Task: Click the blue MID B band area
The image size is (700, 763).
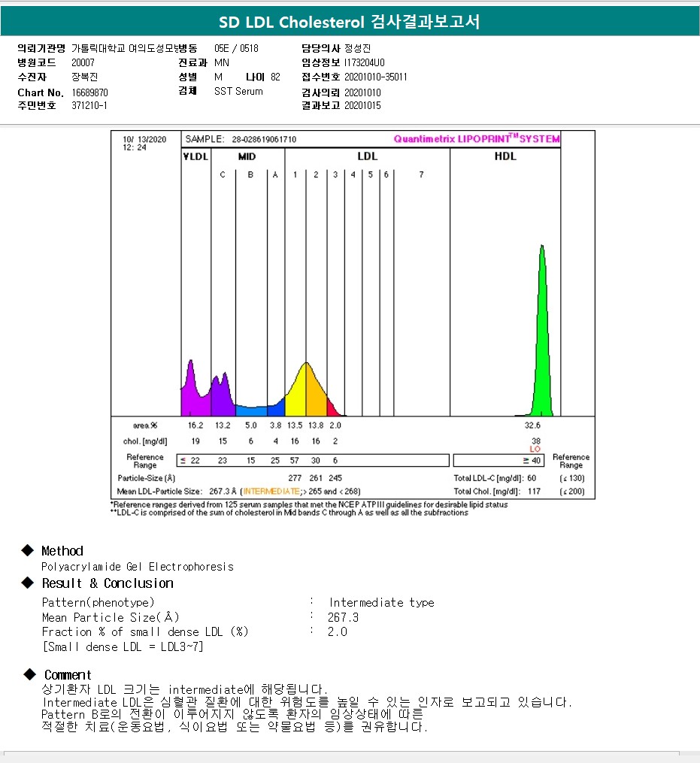Action: (251, 410)
